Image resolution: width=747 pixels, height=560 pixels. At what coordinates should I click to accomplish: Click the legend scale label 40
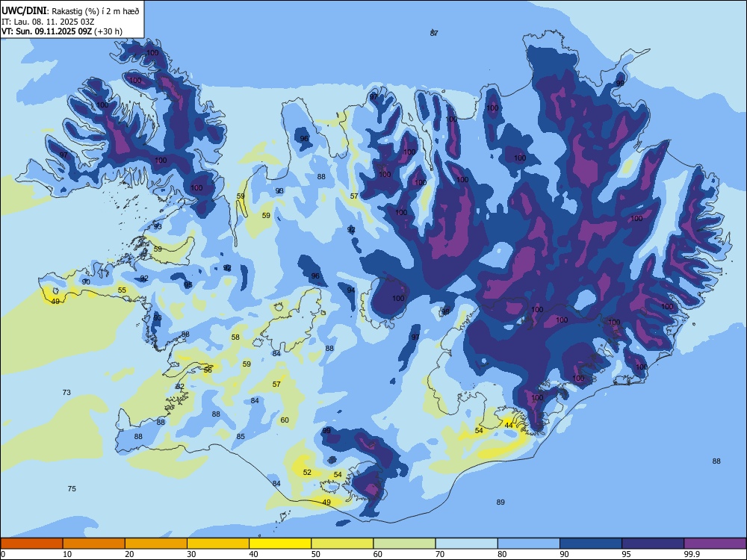coord(253,554)
